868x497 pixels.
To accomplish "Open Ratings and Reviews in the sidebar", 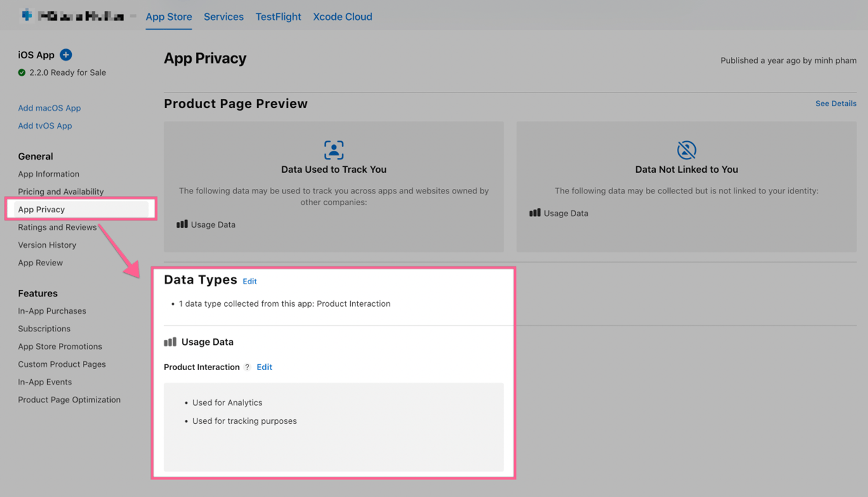I will (57, 227).
